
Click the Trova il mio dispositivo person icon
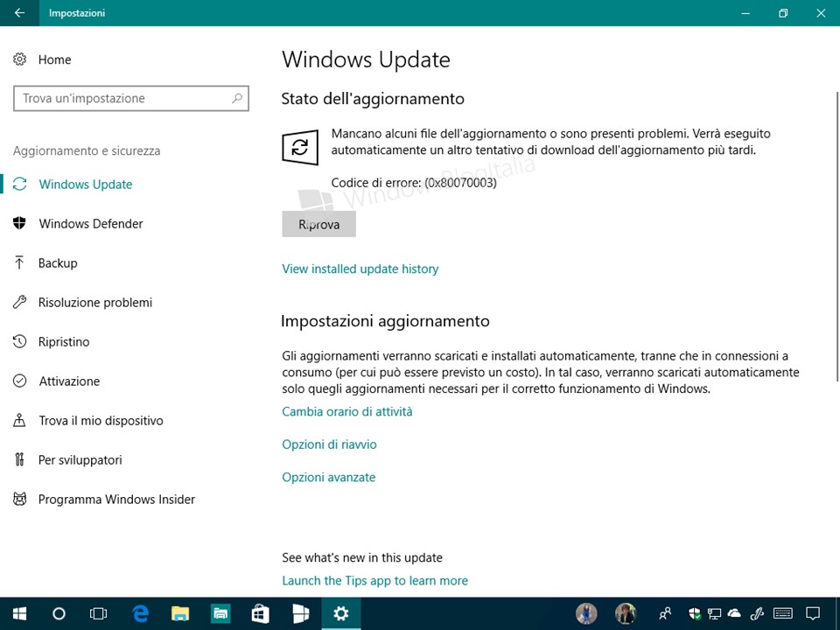click(x=19, y=420)
